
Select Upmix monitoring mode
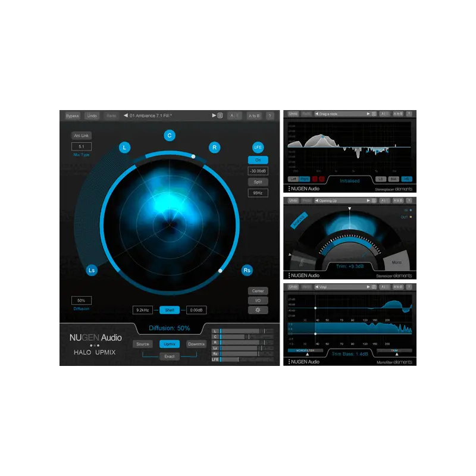170,344
